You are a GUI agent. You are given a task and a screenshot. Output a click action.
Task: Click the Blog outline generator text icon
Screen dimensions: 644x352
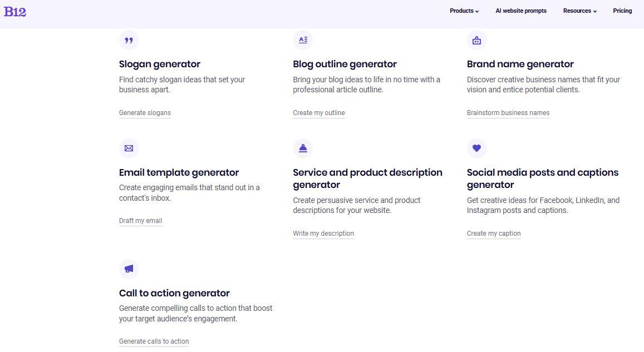(303, 40)
